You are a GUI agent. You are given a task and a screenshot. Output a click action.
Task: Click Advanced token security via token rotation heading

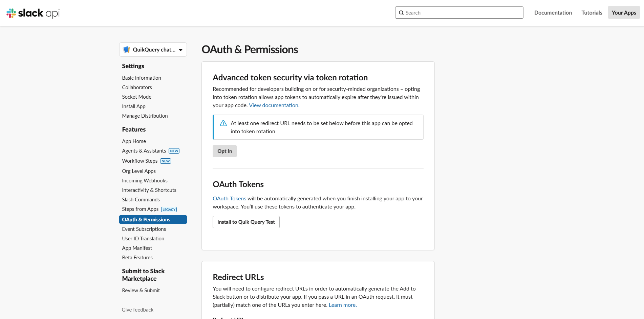point(290,78)
